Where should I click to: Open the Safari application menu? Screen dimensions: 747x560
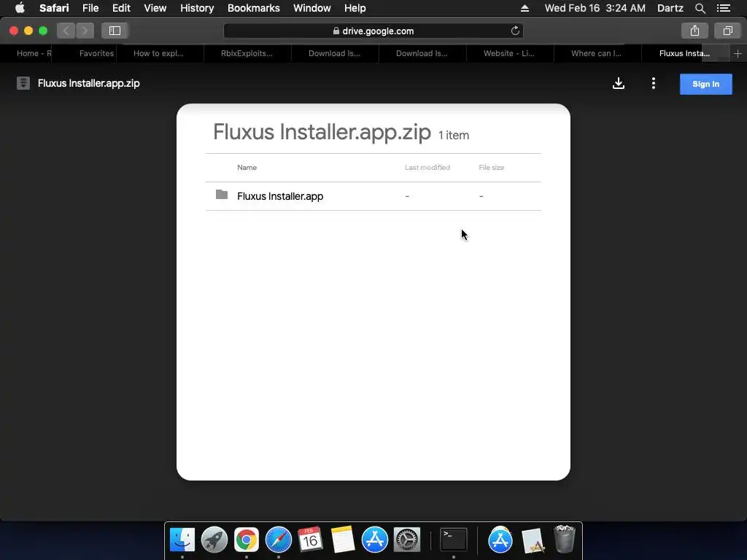coord(54,8)
